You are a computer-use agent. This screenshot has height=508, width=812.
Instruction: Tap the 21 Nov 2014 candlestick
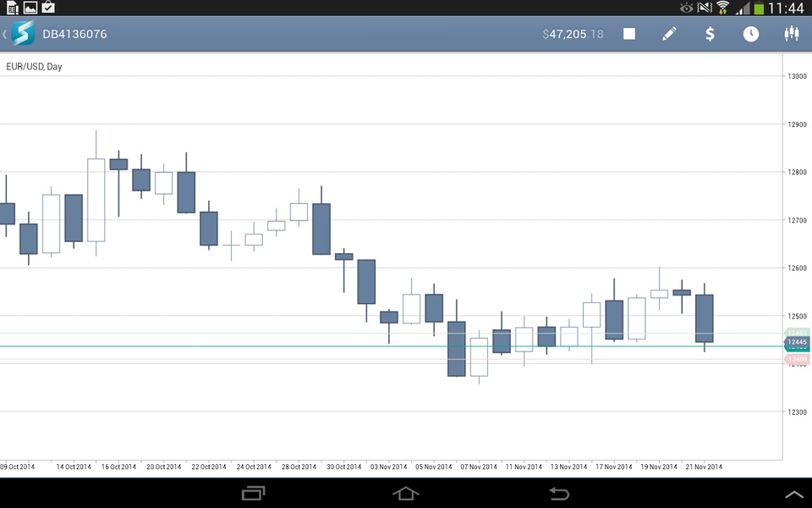pos(705,317)
